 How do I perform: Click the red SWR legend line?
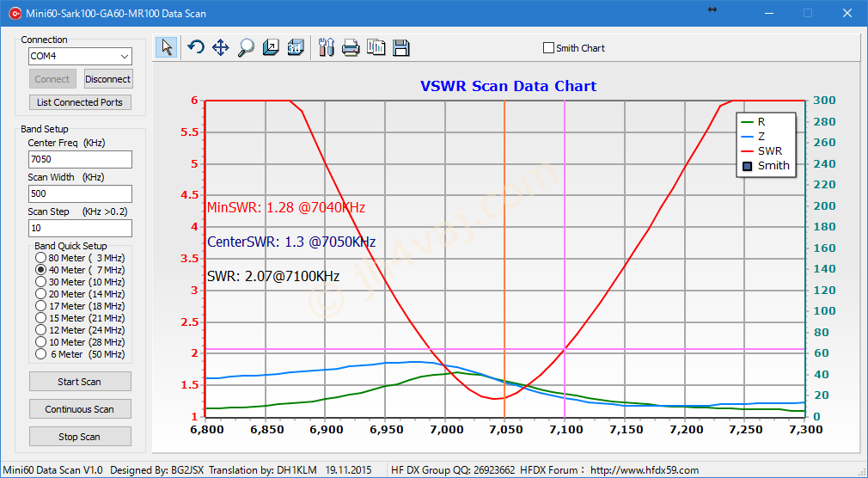point(748,151)
